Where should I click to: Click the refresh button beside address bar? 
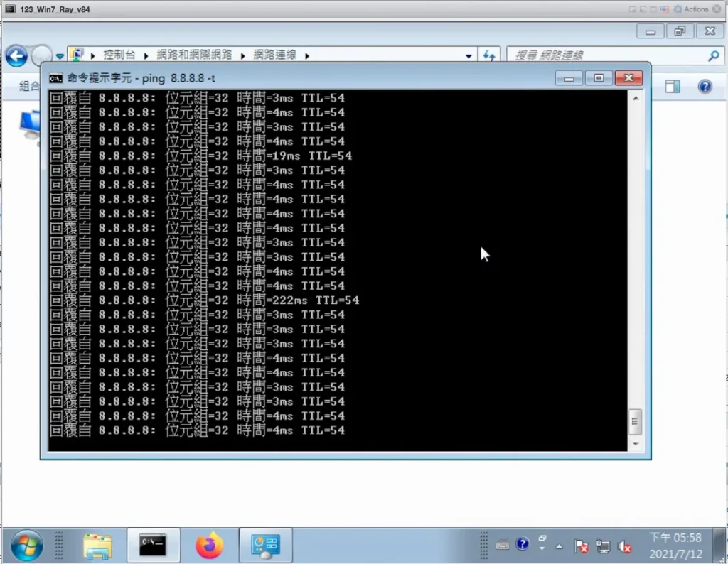[x=488, y=55]
